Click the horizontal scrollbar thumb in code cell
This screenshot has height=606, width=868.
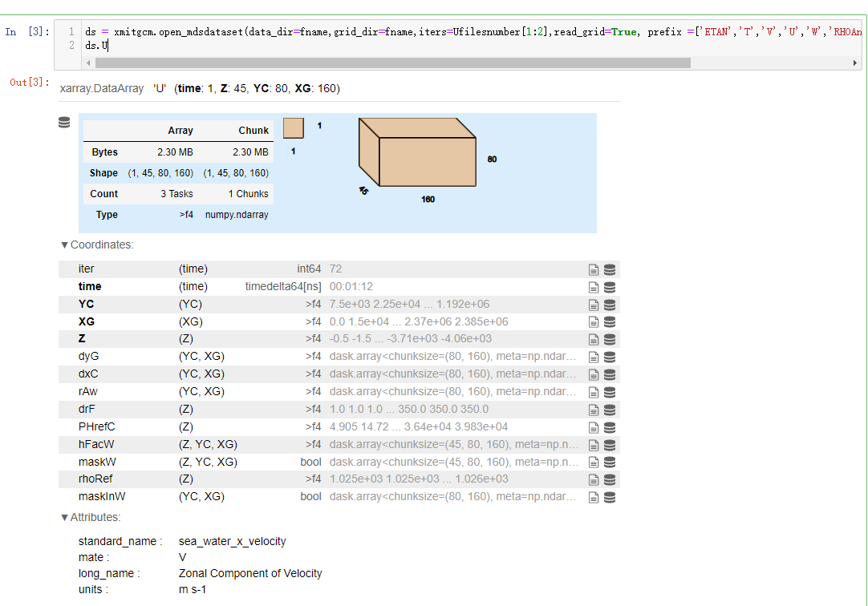coord(393,63)
